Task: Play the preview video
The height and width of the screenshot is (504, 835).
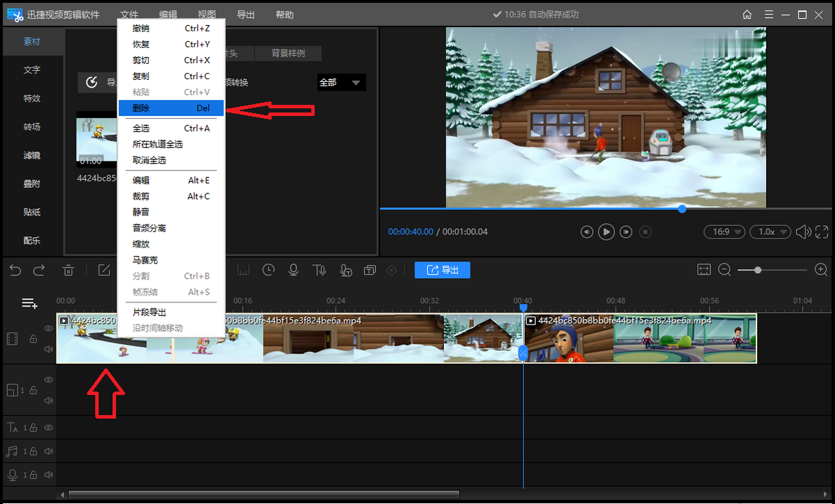Action: pyautogui.click(x=607, y=231)
